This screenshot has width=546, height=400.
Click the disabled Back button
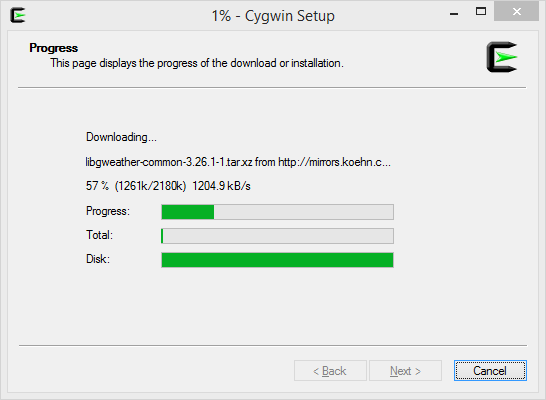[330, 370]
